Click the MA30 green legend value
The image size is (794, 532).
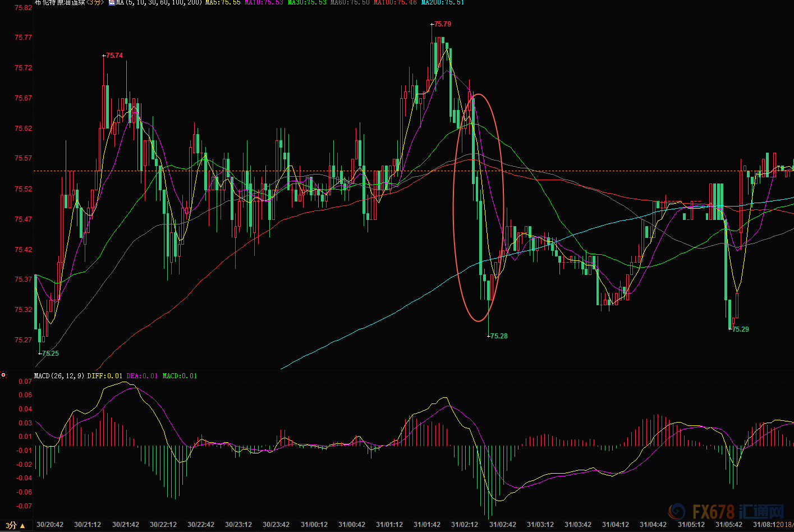pos(307,3)
